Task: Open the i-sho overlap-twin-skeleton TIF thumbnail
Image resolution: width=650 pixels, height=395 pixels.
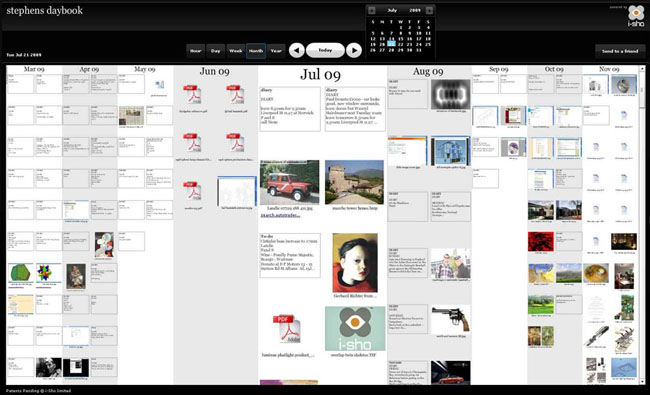Action: coord(355,329)
